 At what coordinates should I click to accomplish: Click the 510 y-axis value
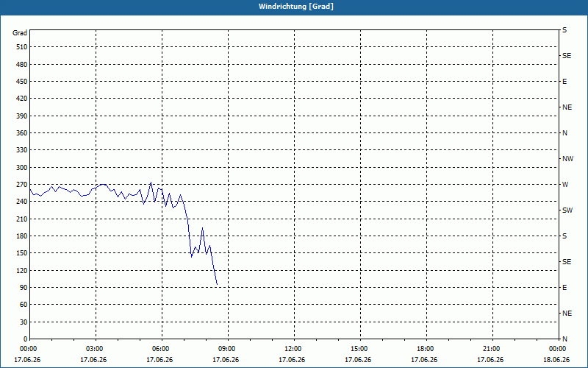tap(22, 47)
